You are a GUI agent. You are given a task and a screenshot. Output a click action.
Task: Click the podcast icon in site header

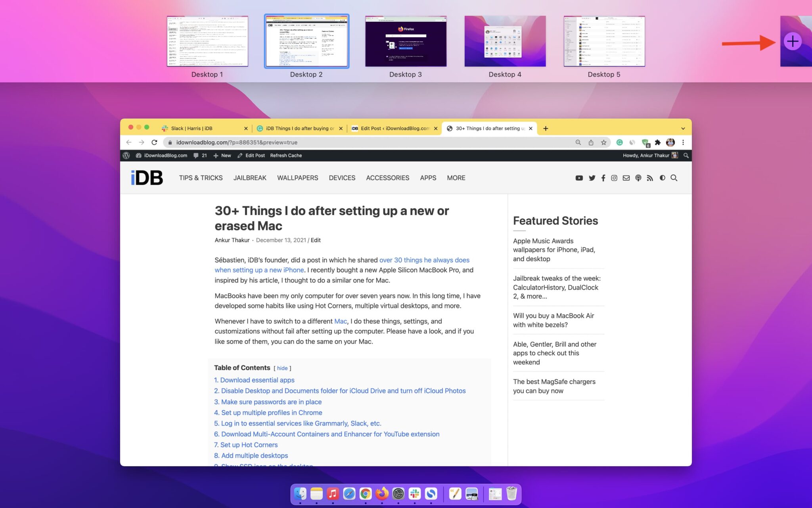click(638, 178)
